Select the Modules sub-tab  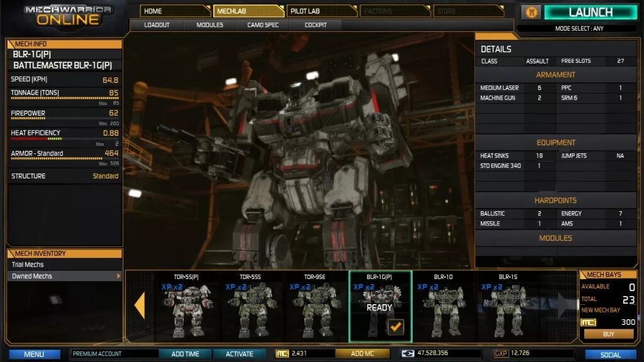[210, 25]
